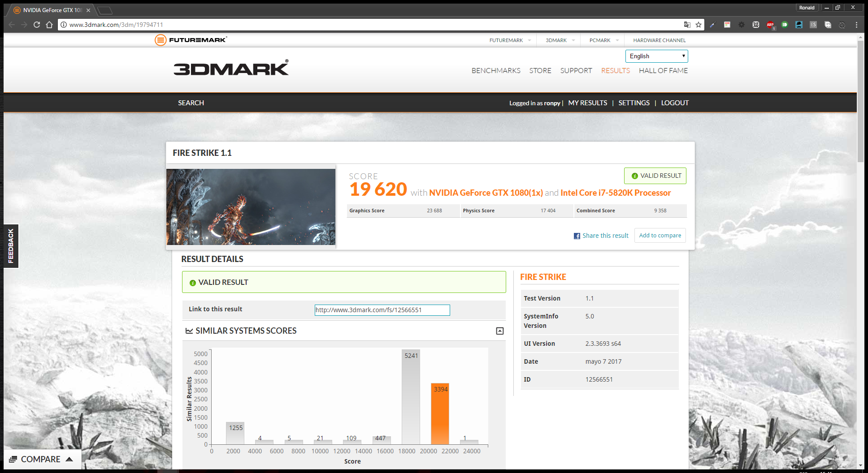Click the Graphics Score value 23 688
This screenshot has width=868, height=473.
(434, 211)
